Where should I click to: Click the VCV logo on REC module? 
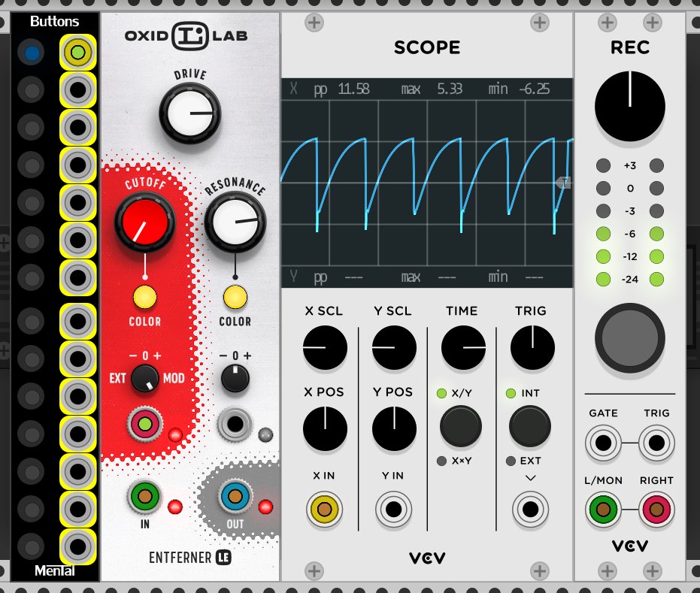pos(629,546)
